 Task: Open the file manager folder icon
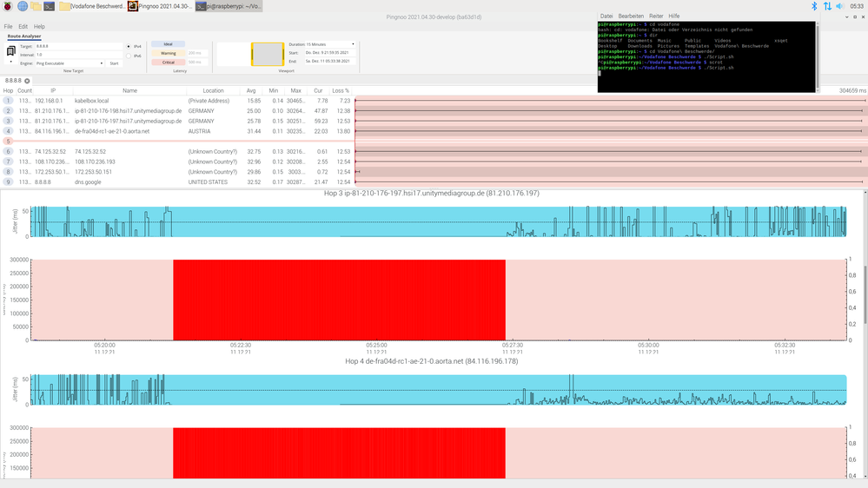36,6
